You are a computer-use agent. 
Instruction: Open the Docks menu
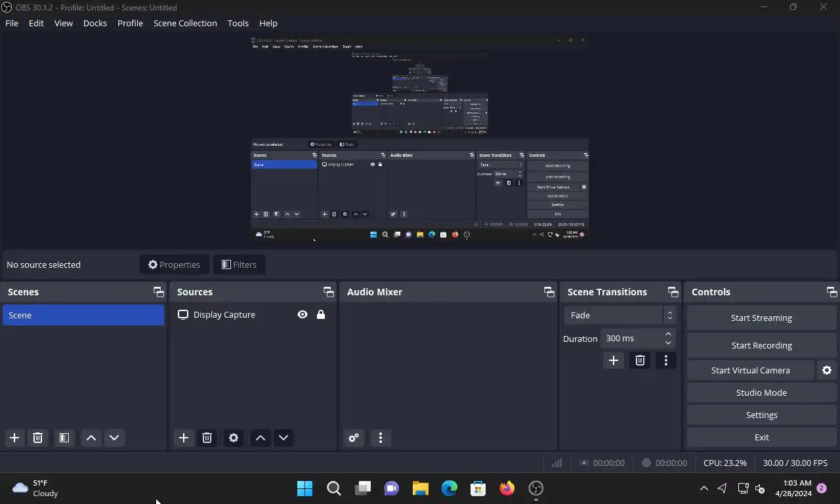point(95,23)
